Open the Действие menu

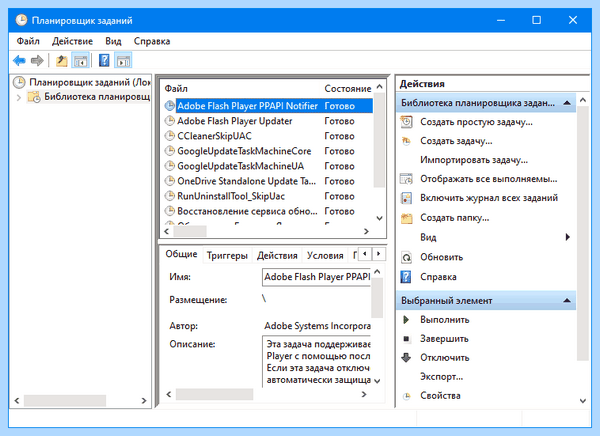tap(72, 41)
